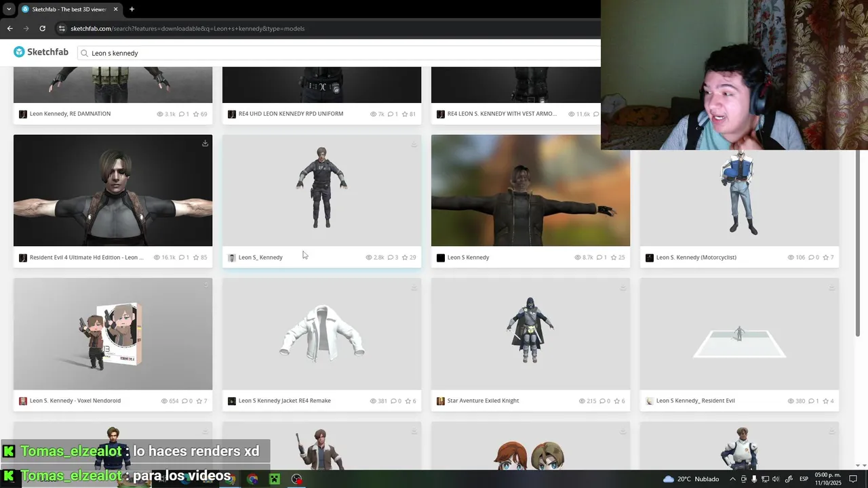Click author avatar of Leon S Kennedy_ Resident Evil

(650, 401)
